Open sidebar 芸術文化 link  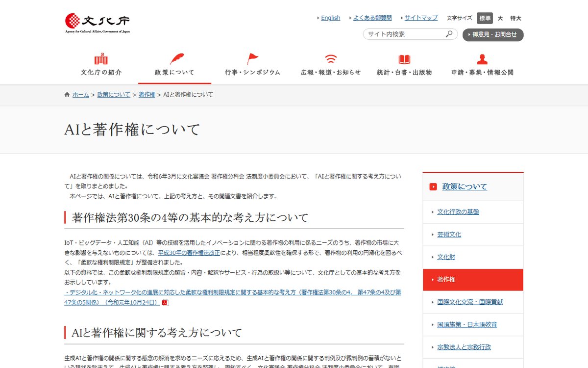[449, 235]
